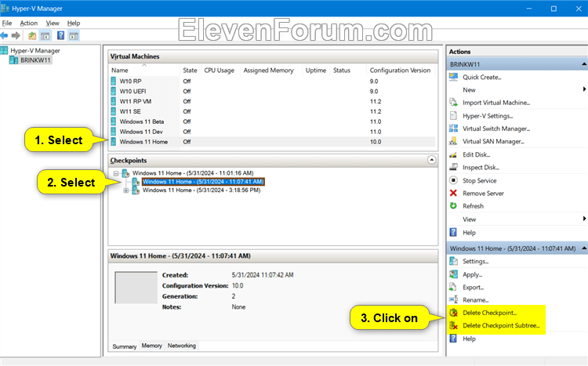The height and width of the screenshot is (366, 588).
Task: Click the checkpoint Settings icon
Action: tap(453, 261)
